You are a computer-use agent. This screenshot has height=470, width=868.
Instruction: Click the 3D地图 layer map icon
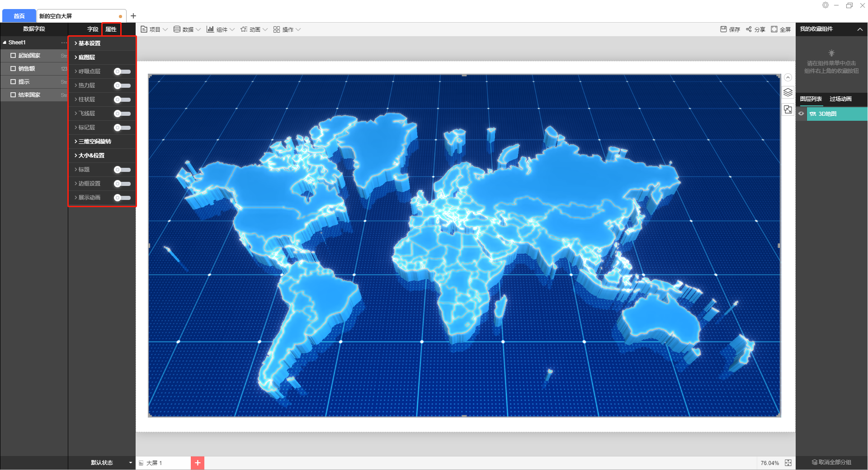[x=813, y=114]
